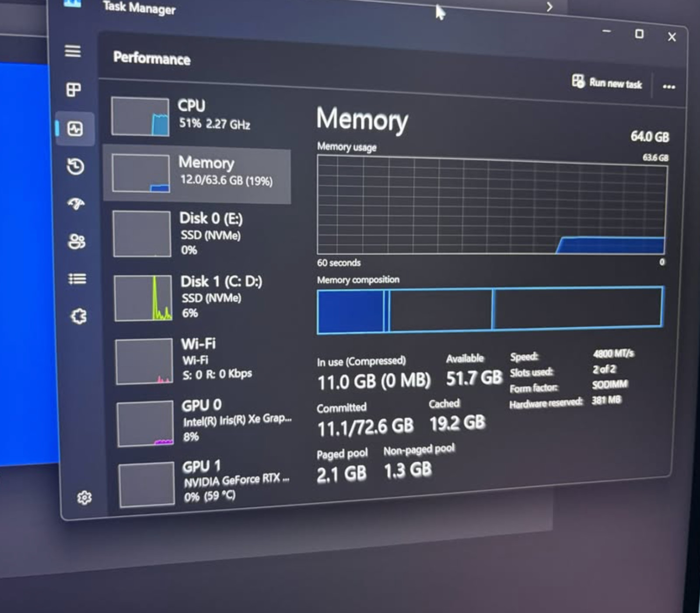The width and height of the screenshot is (700, 613).
Task: Open the hamburger navigation menu
Action: point(73,51)
